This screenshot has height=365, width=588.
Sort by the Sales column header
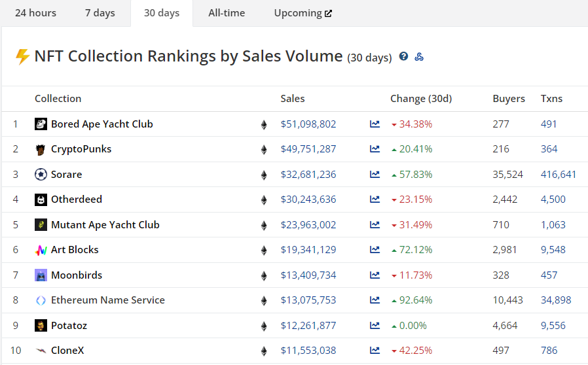(293, 99)
